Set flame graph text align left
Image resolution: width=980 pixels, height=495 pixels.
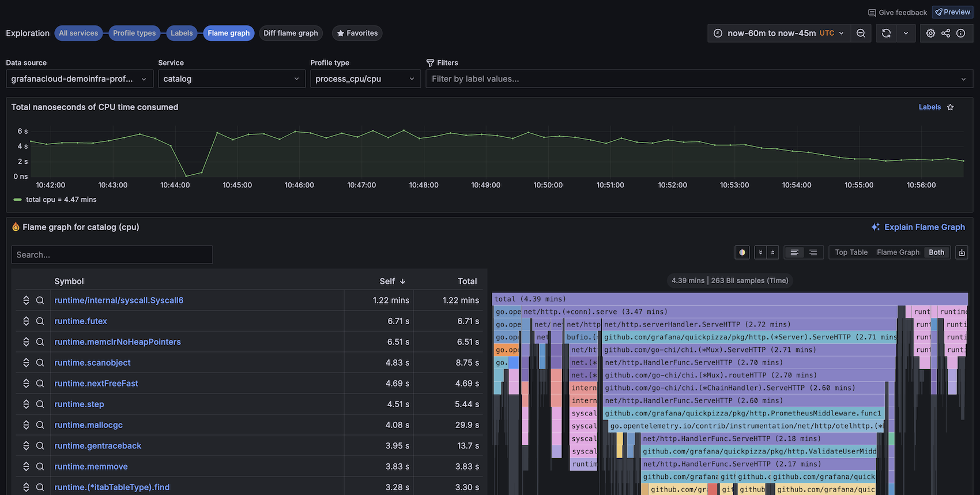[x=794, y=253]
